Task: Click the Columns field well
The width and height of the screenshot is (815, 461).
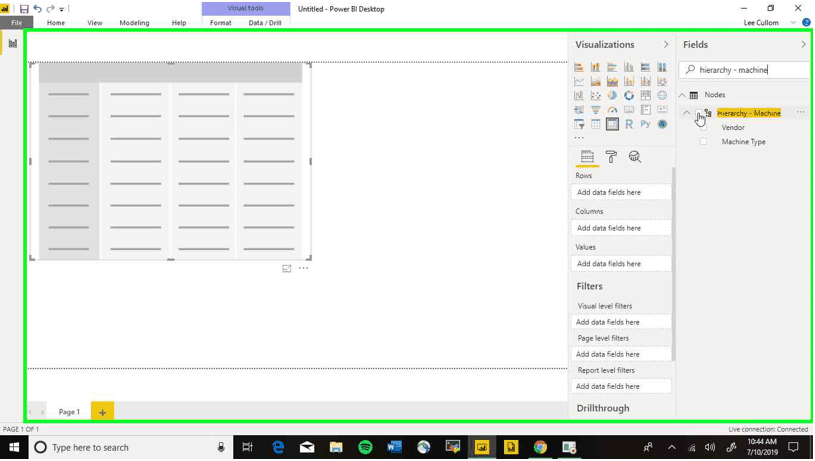Action: pos(621,228)
